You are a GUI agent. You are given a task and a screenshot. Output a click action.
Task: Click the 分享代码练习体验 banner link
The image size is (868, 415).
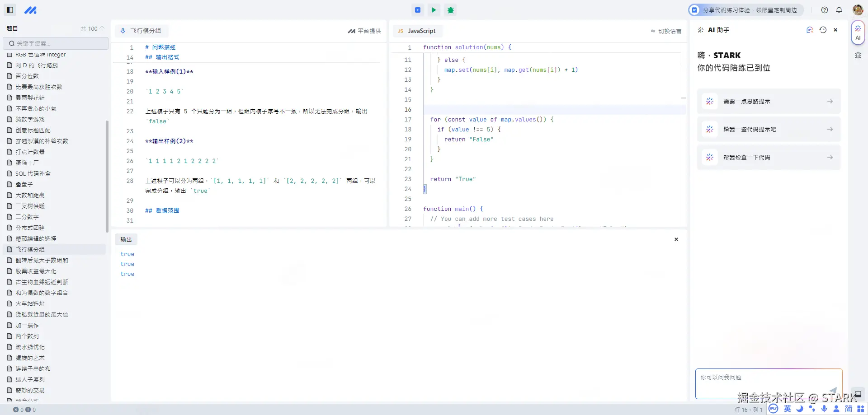[746, 10]
